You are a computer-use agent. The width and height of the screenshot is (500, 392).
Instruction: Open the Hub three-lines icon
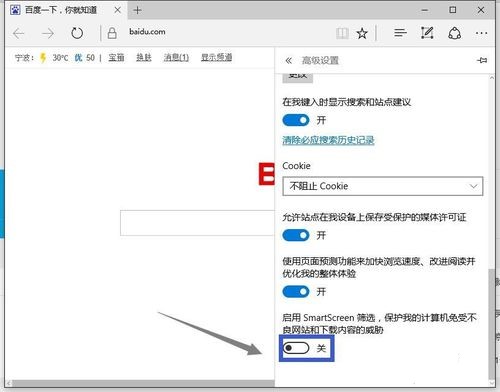coord(400,33)
